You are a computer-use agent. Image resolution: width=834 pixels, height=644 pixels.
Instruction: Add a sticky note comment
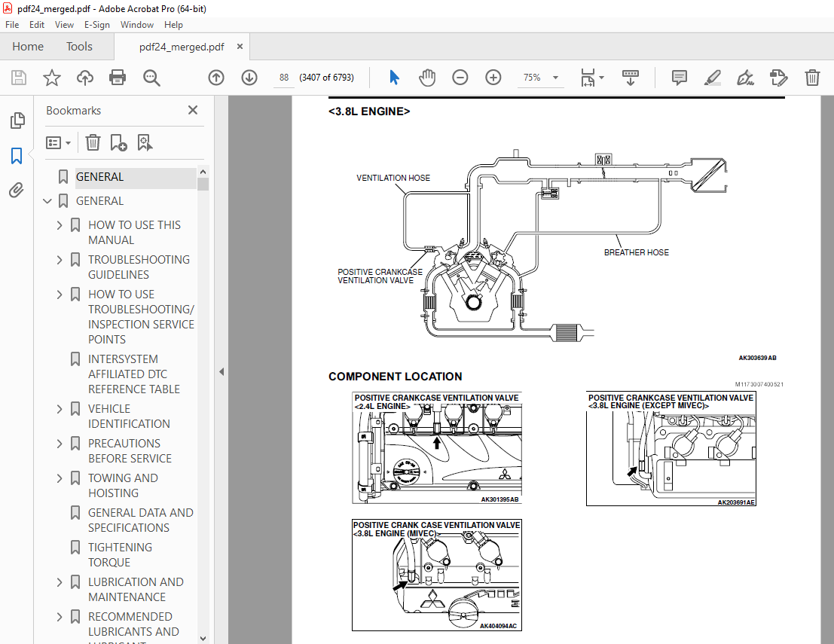coord(680,78)
